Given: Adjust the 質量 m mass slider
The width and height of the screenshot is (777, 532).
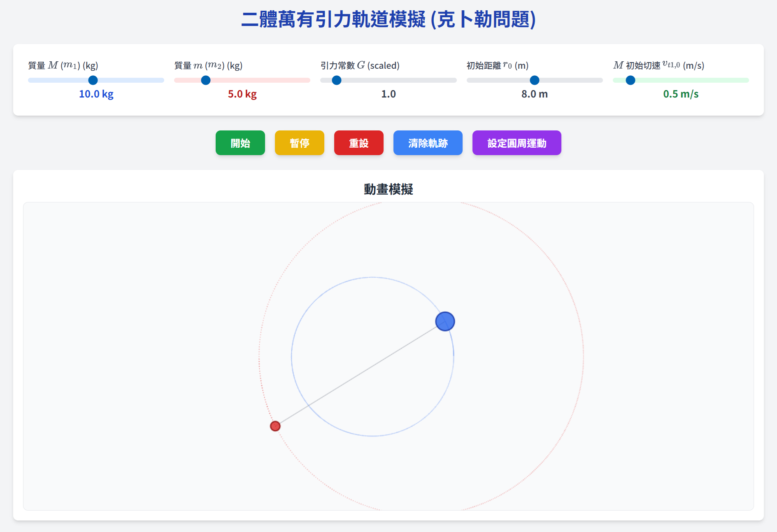Looking at the screenshot, I should coord(205,80).
